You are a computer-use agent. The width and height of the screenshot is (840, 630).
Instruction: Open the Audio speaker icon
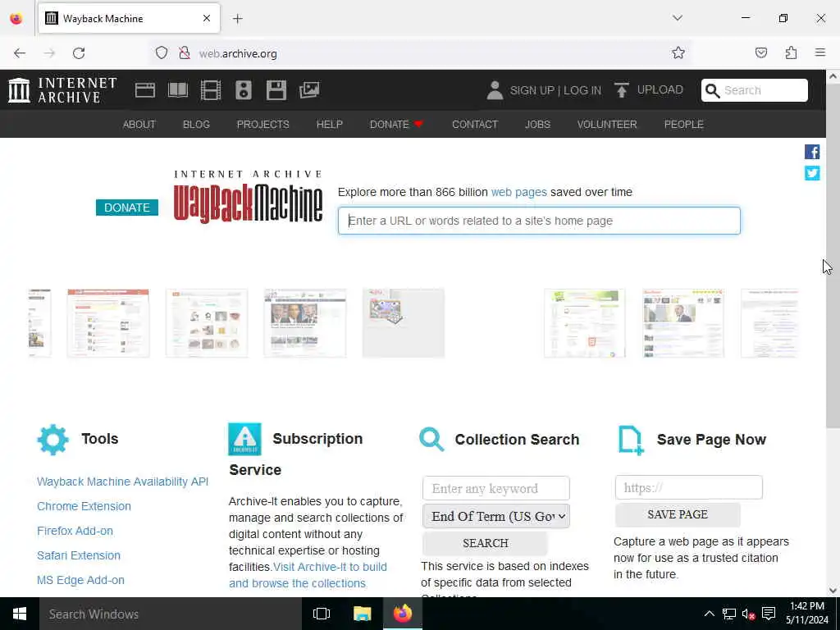click(243, 90)
